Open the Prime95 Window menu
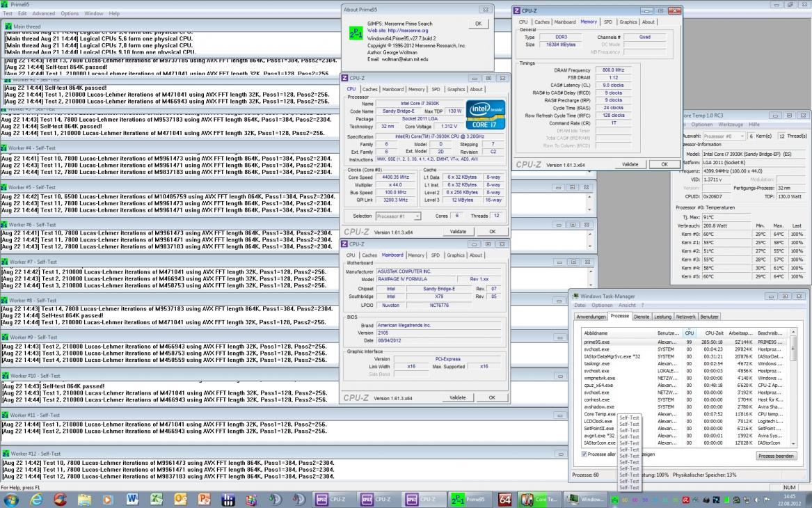812x508 pixels. coord(94,13)
